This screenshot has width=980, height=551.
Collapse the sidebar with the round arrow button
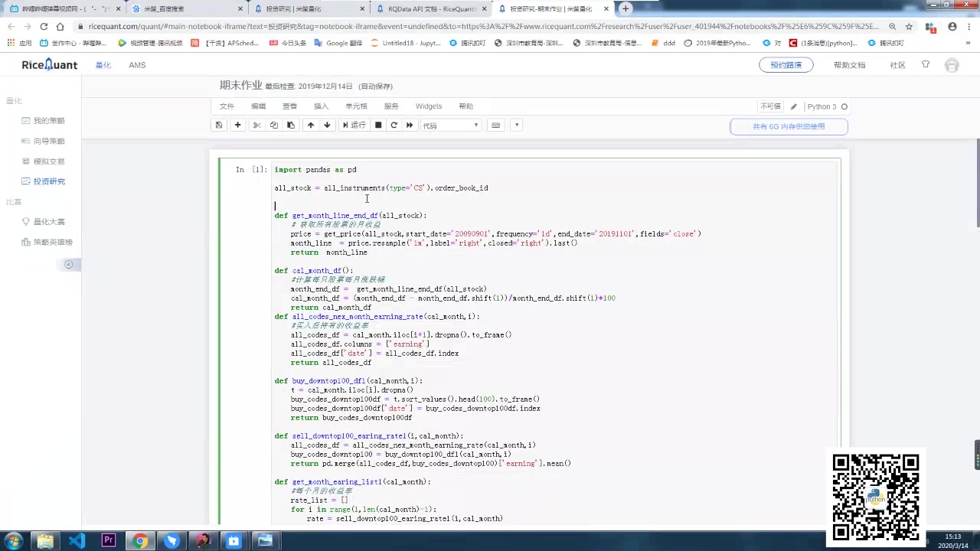pyautogui.click(x=68, y=265)
